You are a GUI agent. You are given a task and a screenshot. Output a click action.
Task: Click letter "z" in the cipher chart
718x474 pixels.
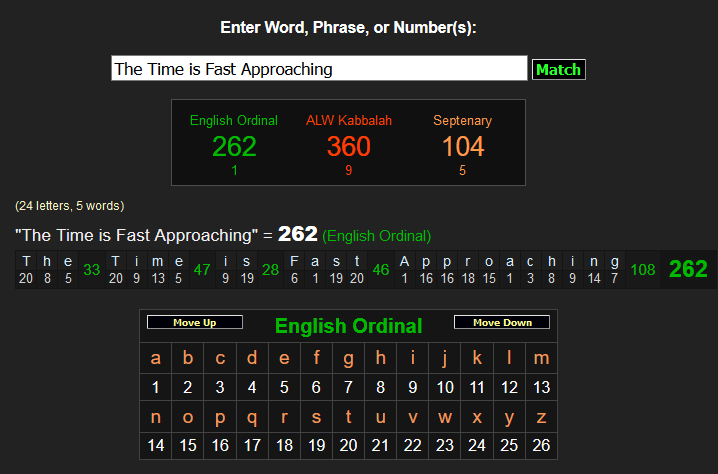pyautogui.click(x=541, y=417)
